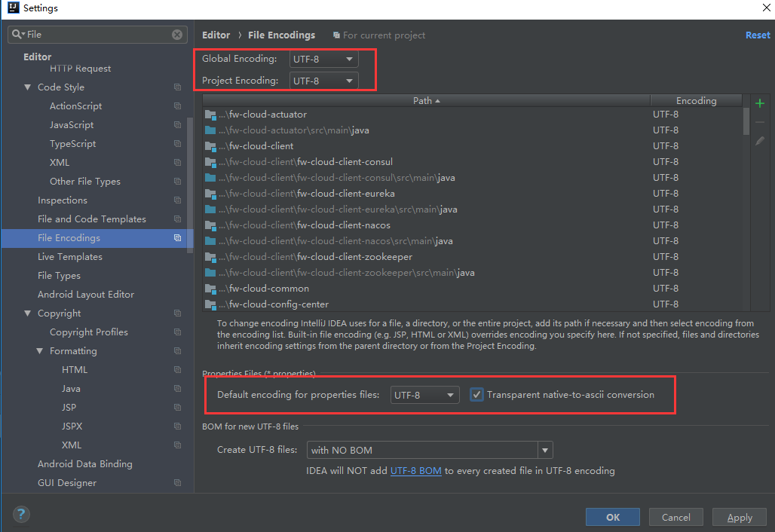This screenshot has width=775, height=532.
Task: Open the Project Encoding dropdown
Action: pyautogui.click(x=323, y=81)
